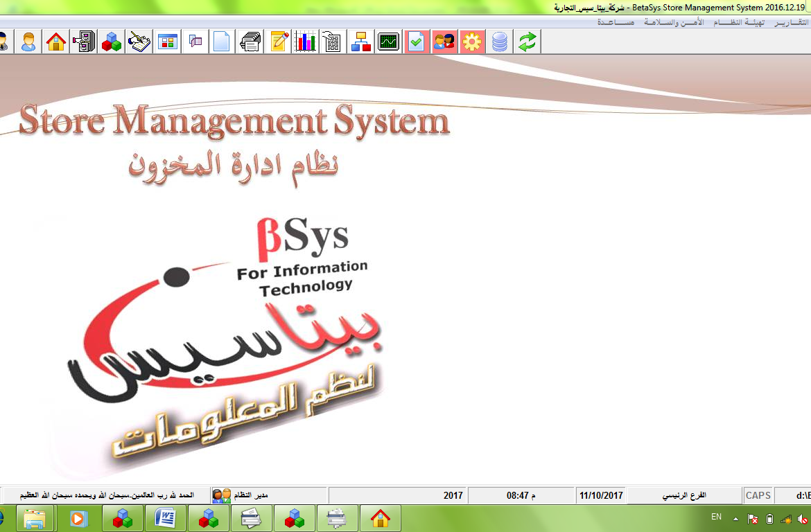The image size is (811, 532).
Task: Click the hand holding document icon
Action: click(x=333, y=42)
